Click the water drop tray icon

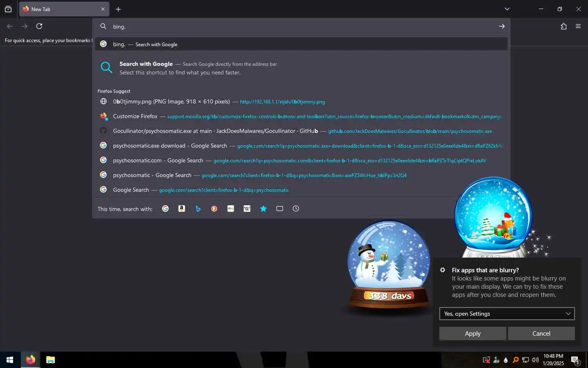tap(506, 360)
